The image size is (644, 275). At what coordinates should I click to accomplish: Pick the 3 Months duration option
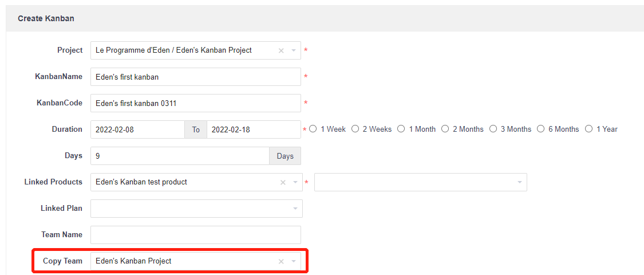[x=493, y=129]
